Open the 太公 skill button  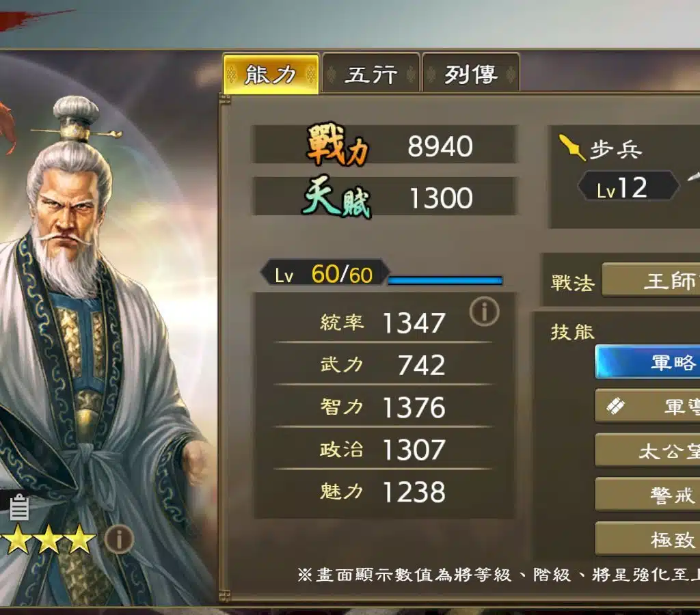648,450
